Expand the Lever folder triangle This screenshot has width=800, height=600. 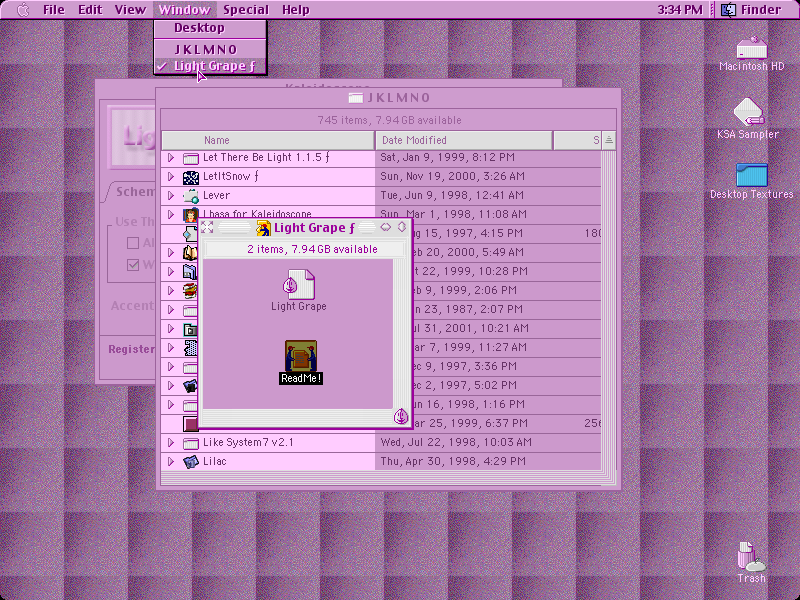coord(171,195)
